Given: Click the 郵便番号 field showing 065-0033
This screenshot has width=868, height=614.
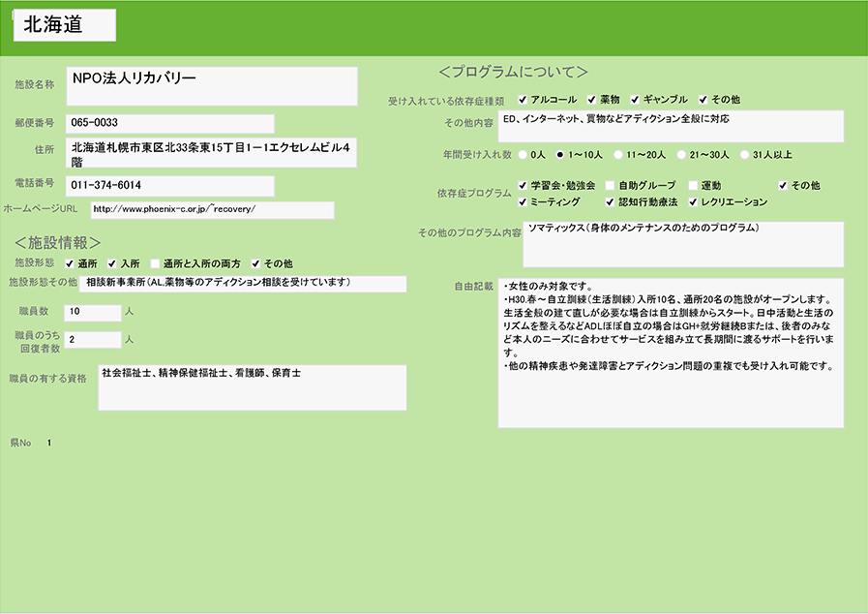Looking at the screenshot, I should click(x=170, y=123).
